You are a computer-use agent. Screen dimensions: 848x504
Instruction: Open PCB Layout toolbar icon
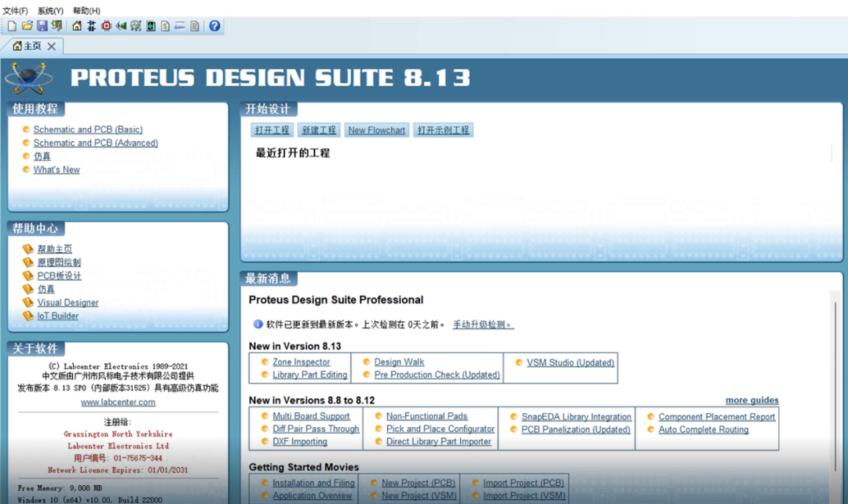coord(106,26)
